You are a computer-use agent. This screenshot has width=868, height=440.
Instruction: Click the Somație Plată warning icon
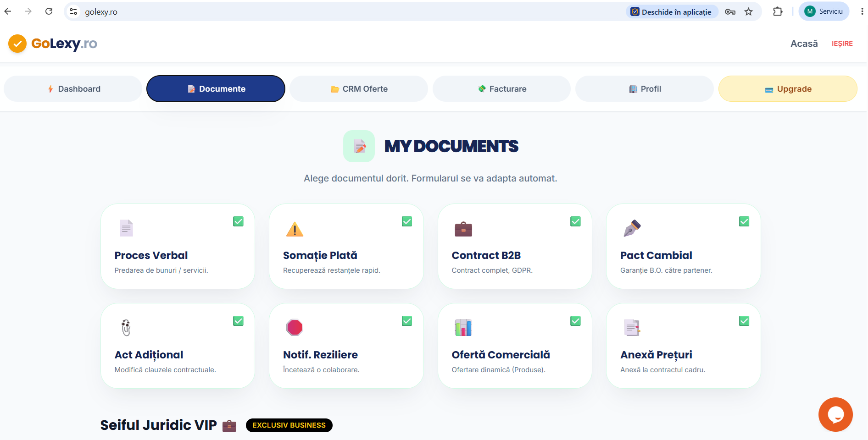click(295, 229)
